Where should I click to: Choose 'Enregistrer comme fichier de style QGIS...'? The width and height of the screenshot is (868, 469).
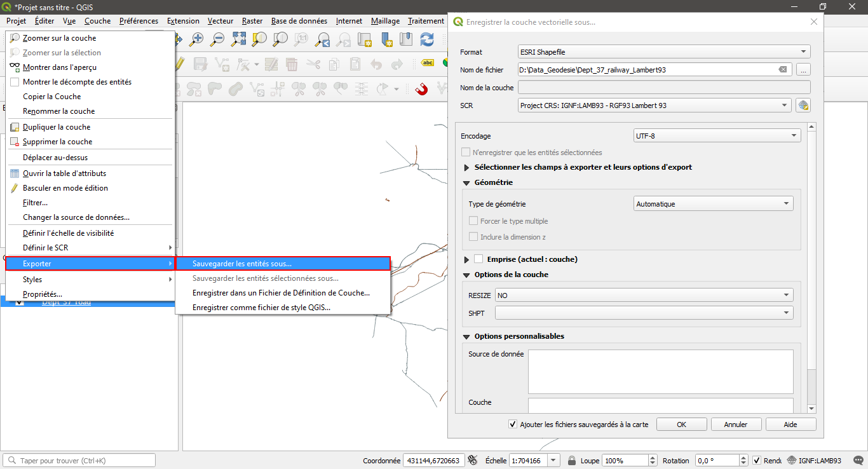pyautogui.click(x=283, y=308)
